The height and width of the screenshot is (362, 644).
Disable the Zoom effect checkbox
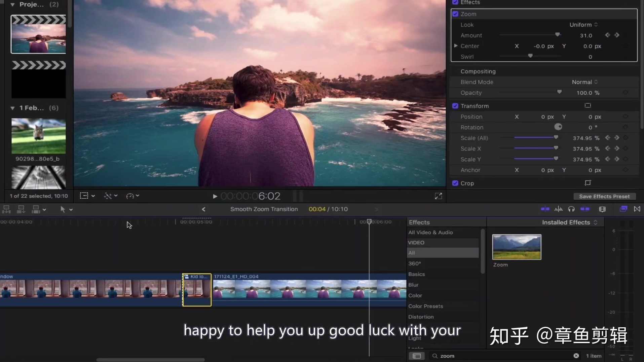tap(455, 14)
